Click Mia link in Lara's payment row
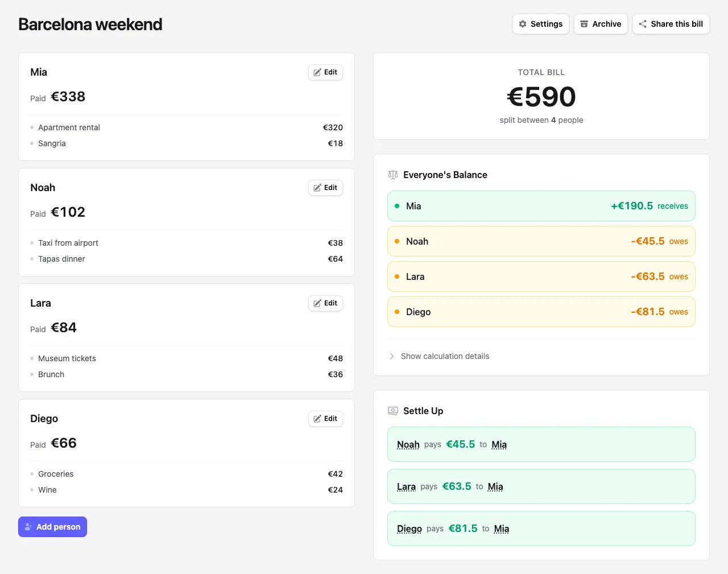This screenshot has height=574, width=728. tap(495, 486)
